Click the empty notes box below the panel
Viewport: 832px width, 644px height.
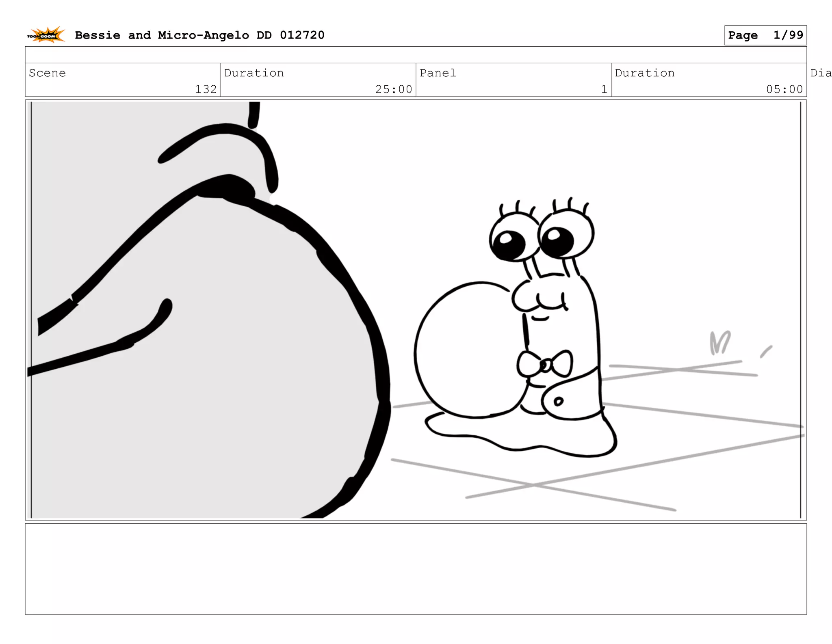coord(416,568)
